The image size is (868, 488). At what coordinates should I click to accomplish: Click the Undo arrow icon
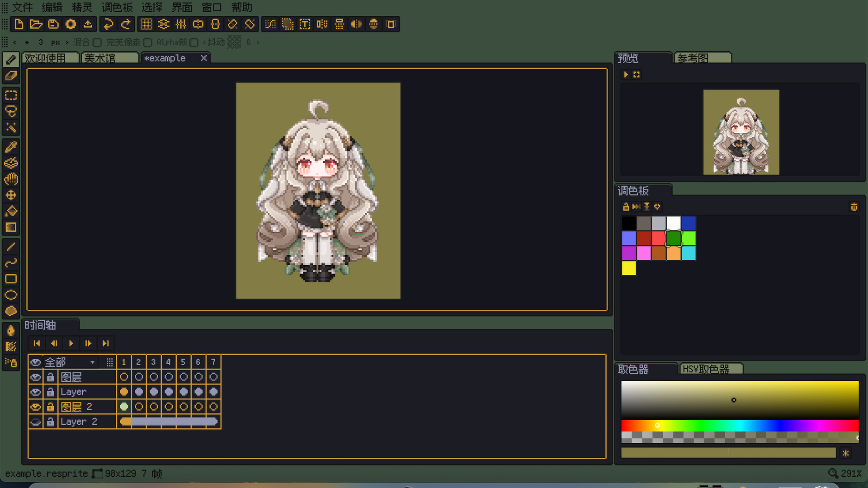click(108, 24)
